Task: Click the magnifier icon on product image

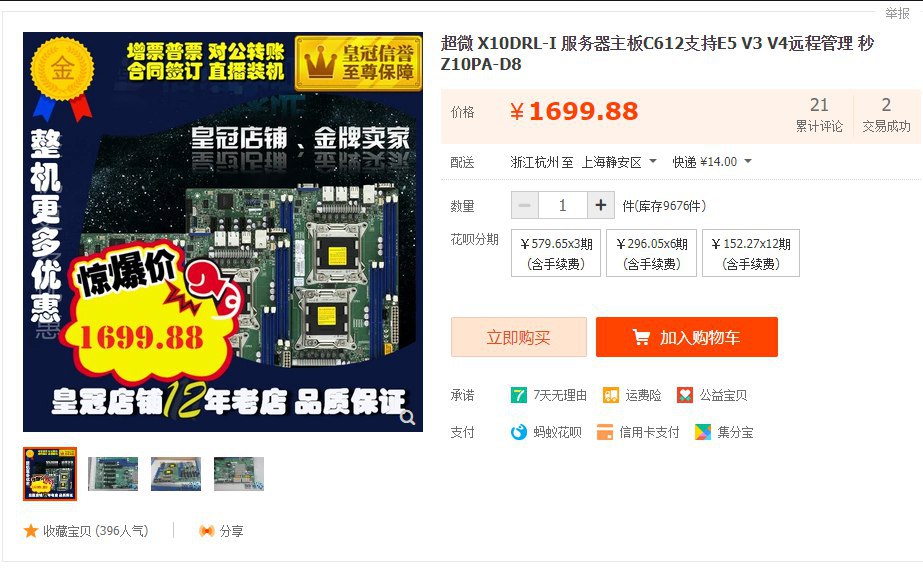Action: [407, 417]
